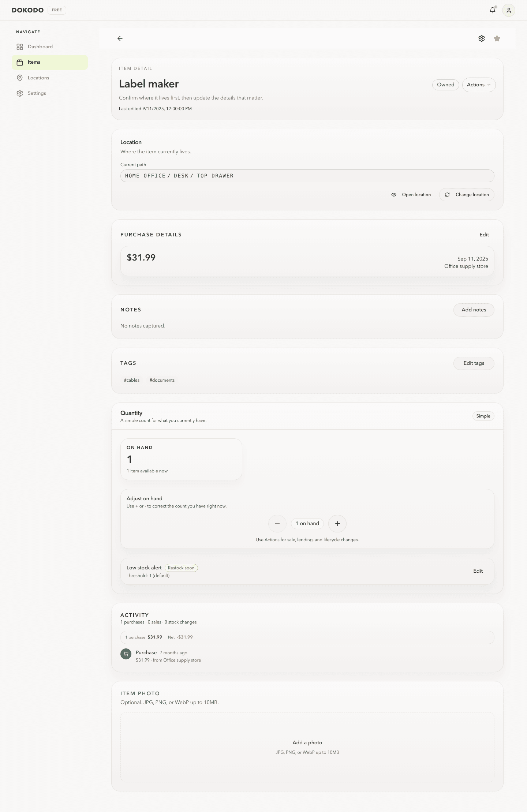Click the Label maker title
This screenshot has width=527, height=812.
(149, 84)
